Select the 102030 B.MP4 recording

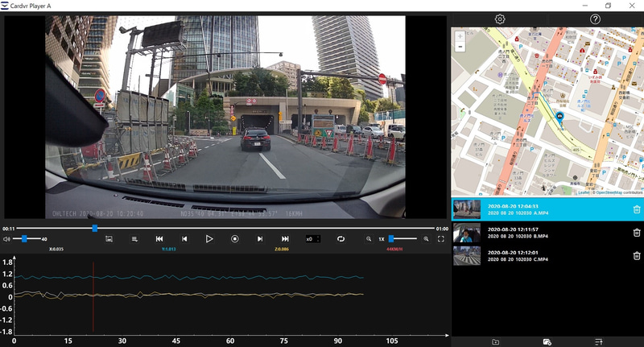[547, 233]
